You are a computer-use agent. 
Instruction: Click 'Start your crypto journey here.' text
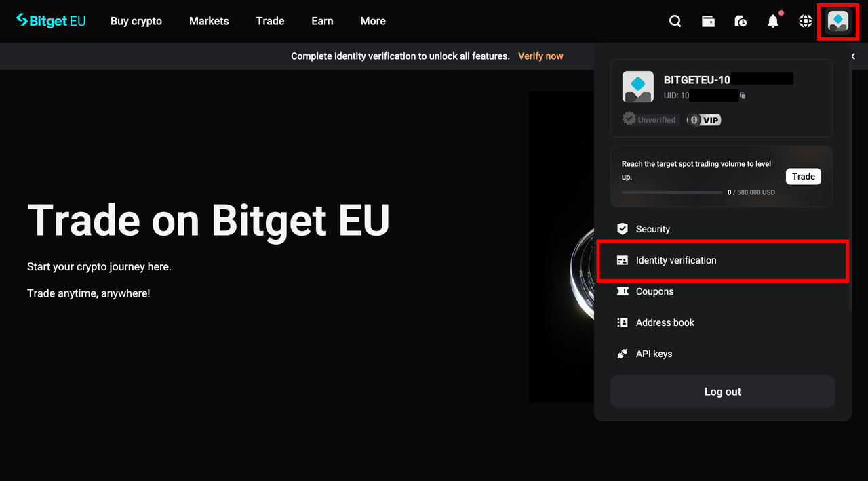pos(99,267)
